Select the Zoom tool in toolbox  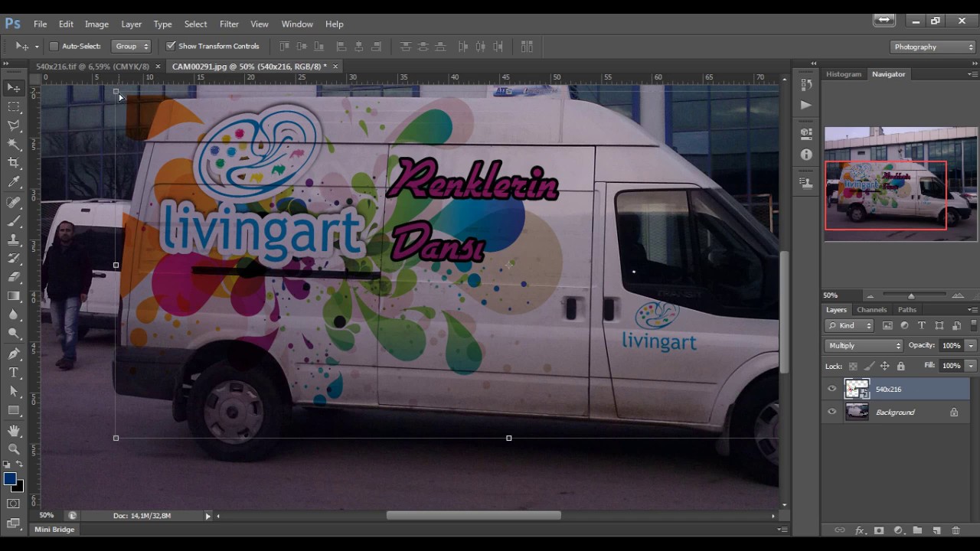[x=14, y=449]
